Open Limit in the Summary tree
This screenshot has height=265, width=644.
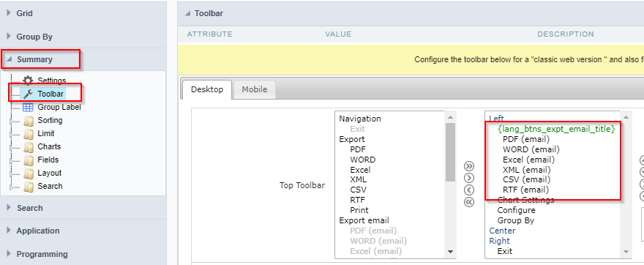[x=46, y=133]
